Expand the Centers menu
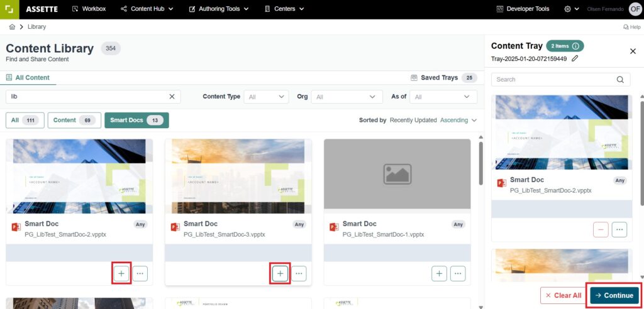 pyautogui.click(x=284, y=9)
